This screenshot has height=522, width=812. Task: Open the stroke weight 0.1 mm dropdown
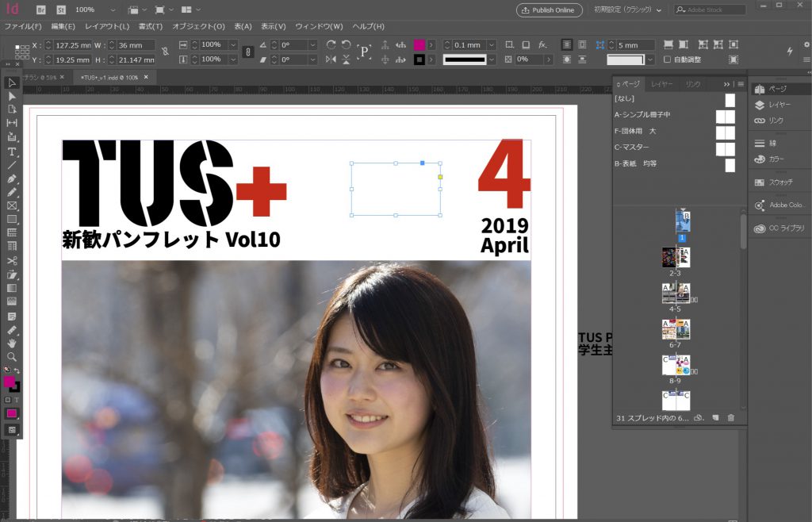492,45
